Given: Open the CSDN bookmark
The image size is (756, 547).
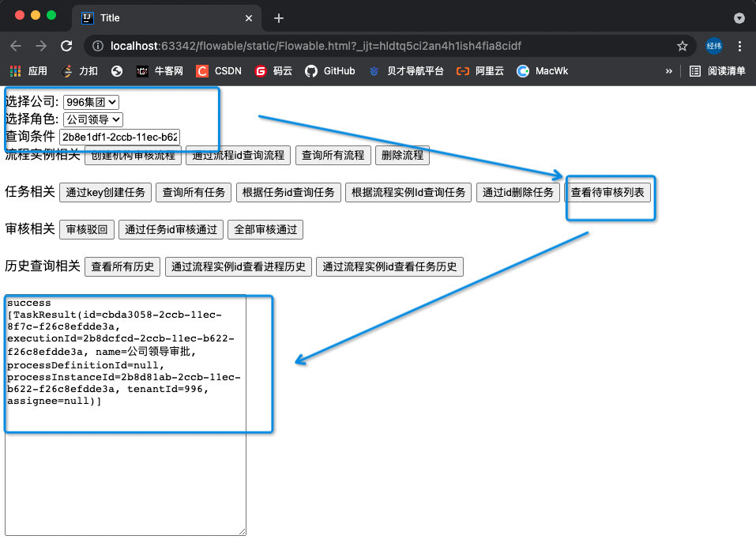Looking at the screenshot, I should pyautogui.click(x=219, y=71).
